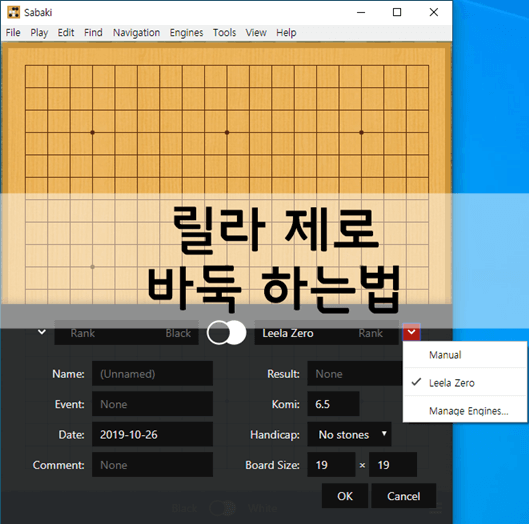The height and width of the screenshot is (524, 529).
Task: Click the Sabaki app icon in title bar
Action: click(x=13, y=12)
